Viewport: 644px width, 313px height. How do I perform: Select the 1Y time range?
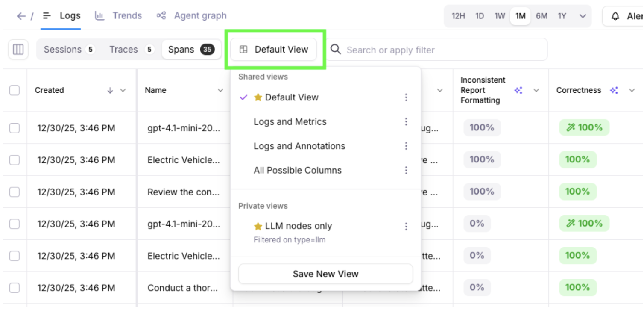click(562, 16)
